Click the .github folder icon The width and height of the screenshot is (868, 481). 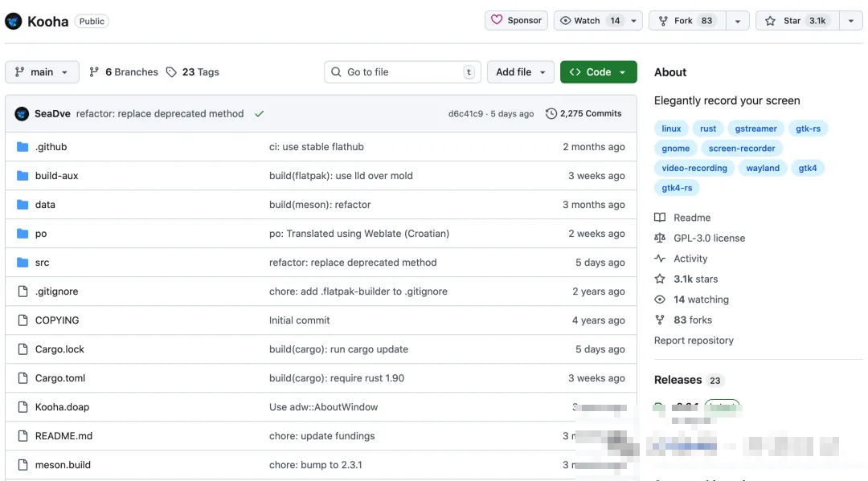tap(23, 146)
